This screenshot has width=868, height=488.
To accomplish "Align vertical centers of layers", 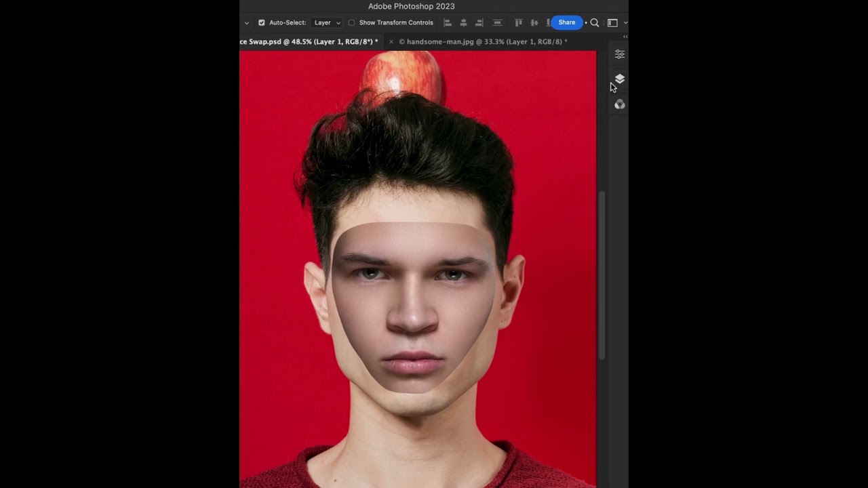I will [x=534, y=23].
